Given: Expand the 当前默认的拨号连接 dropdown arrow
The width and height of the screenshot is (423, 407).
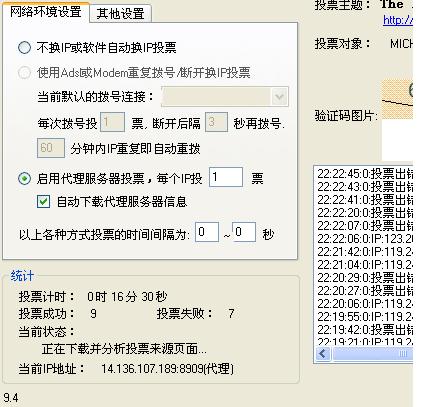Looking at the screenshot, I should click(279, 97).
